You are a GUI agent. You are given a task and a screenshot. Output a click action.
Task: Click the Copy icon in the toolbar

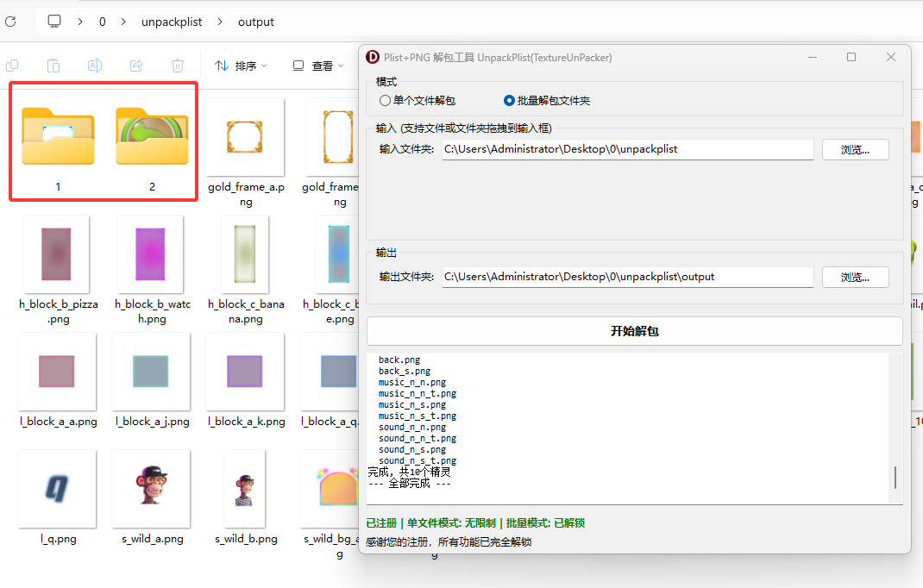click(x=12, y=65)
